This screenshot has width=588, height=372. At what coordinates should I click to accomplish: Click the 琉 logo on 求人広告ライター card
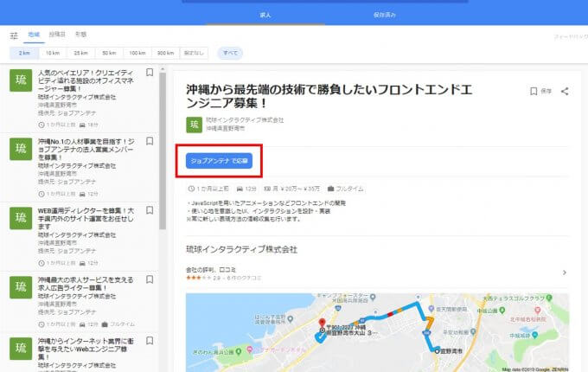coord(21,287)
